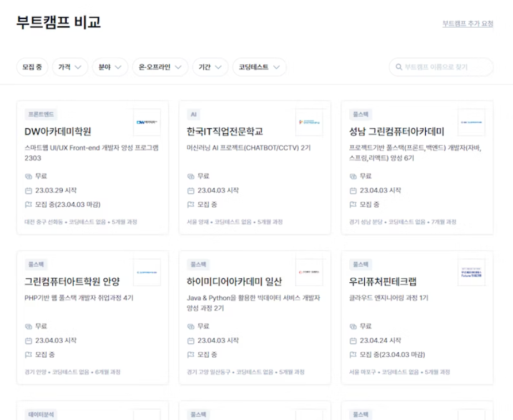Expand the 온·오프라인 filter dropdown
The height and width of the screenshot is (420, 513).
coord(160,66)
